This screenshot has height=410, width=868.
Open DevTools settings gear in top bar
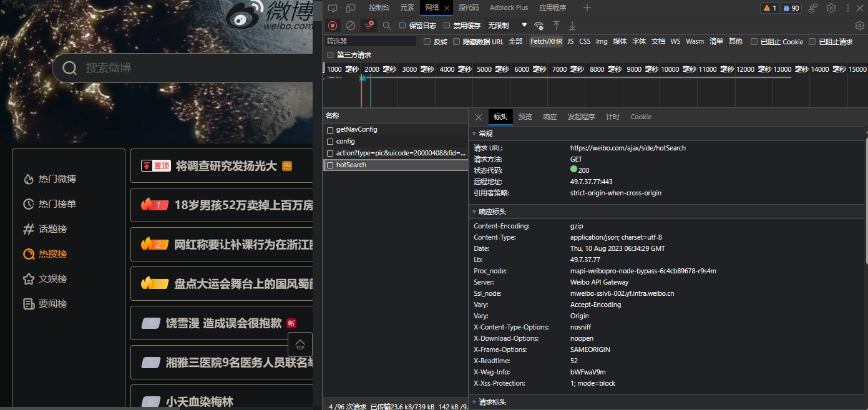[831, 8]
